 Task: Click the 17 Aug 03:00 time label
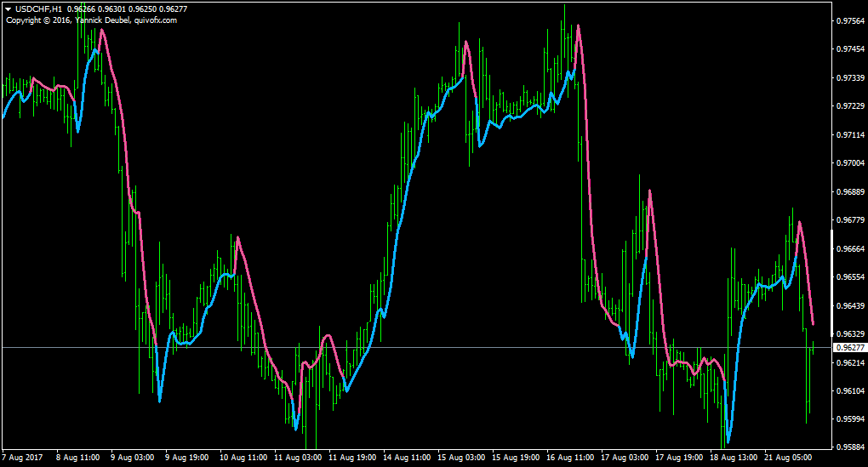coord(625,458)
